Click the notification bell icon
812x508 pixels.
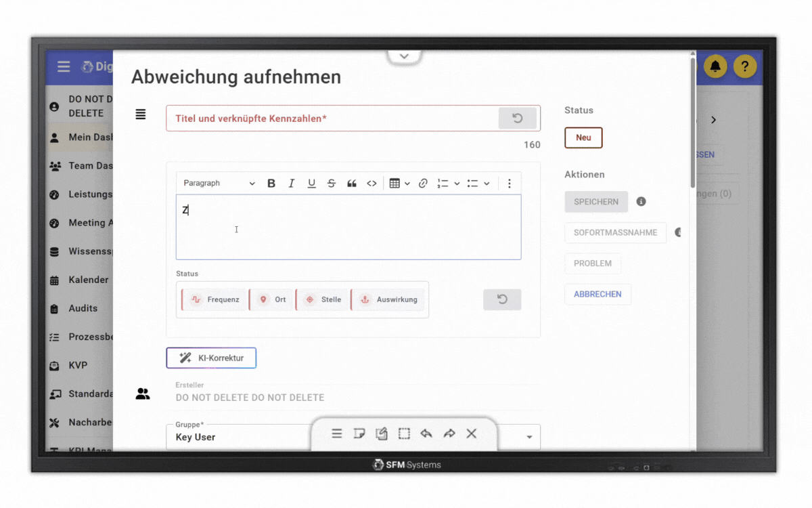coord(715,66)
